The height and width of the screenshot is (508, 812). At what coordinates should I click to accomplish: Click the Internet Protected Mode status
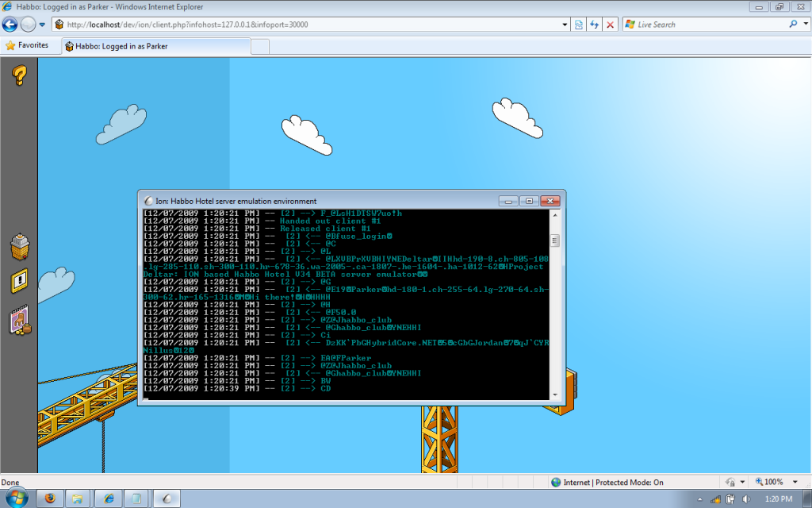tap(613, 482)
